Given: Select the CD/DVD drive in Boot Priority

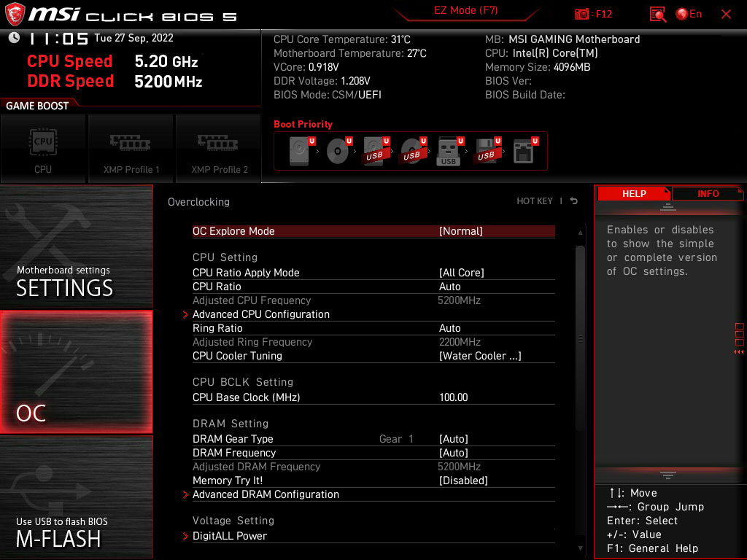Looking at the screenshot, I should point(338,150).
